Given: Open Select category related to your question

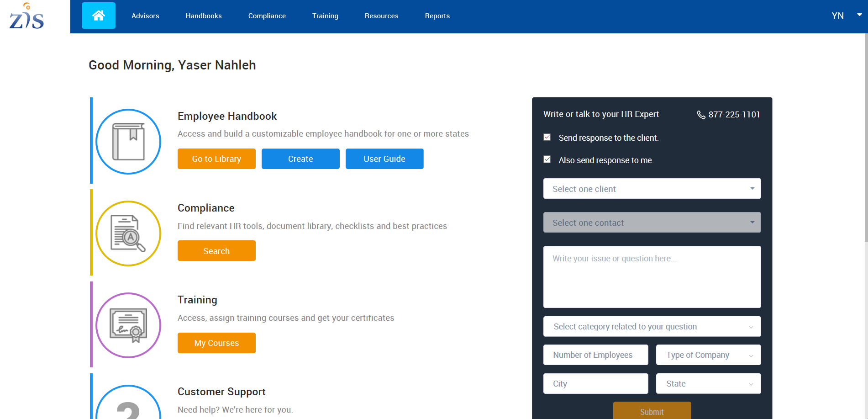Looking at the screenshot, I should (652, 327).
